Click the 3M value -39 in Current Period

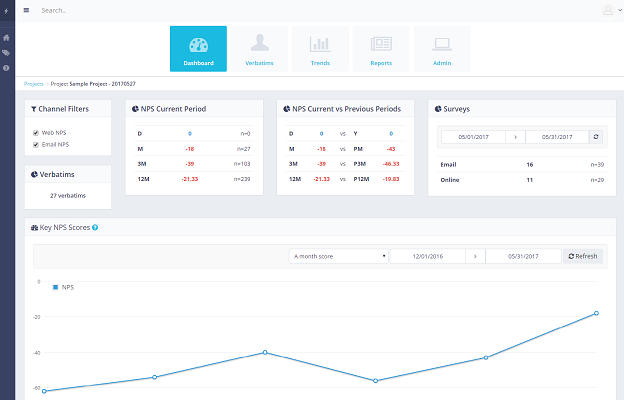point(190,164)
